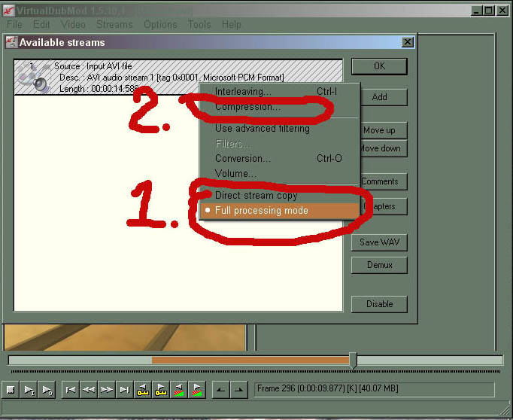
Task: Click the Available streams dialog icon
Action: pos(11,42)
